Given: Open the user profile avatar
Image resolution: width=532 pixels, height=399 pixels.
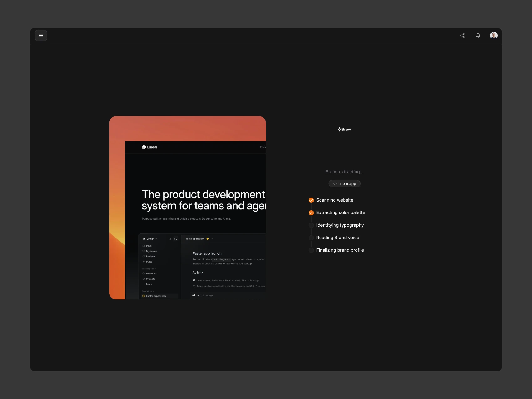Looking at the screenshot, I should (494, 35).
